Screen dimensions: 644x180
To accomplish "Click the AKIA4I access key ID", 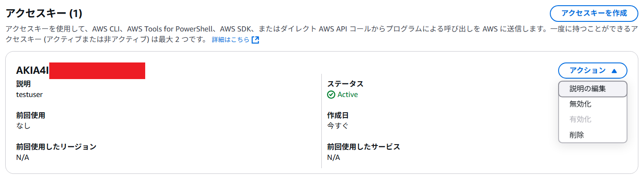I will 32,70.
